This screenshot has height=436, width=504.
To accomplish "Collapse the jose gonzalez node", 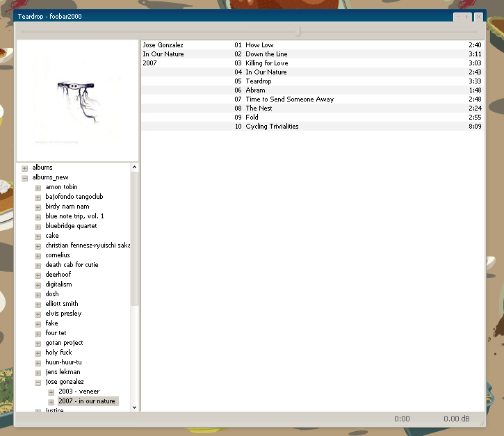I will tap(38, 382).
